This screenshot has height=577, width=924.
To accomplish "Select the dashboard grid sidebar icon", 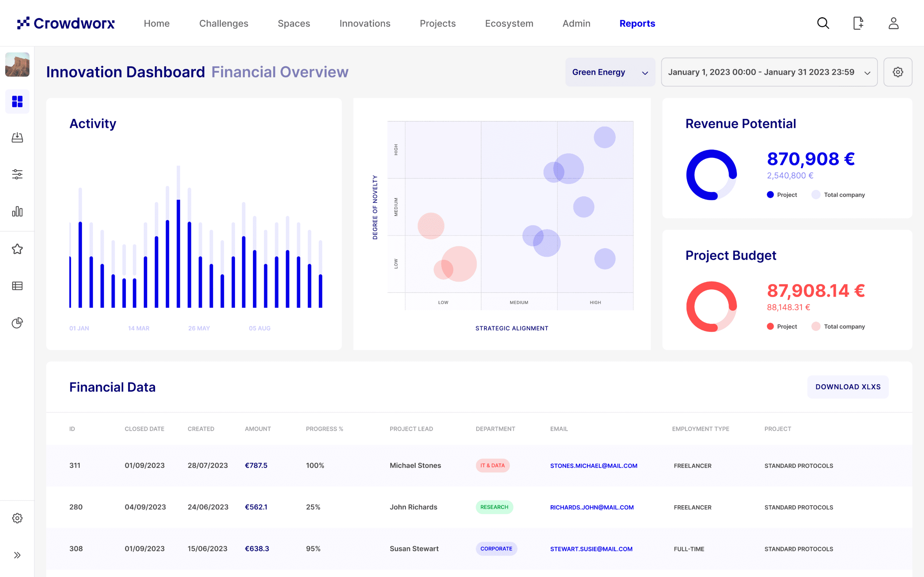I will coord(17,102).
